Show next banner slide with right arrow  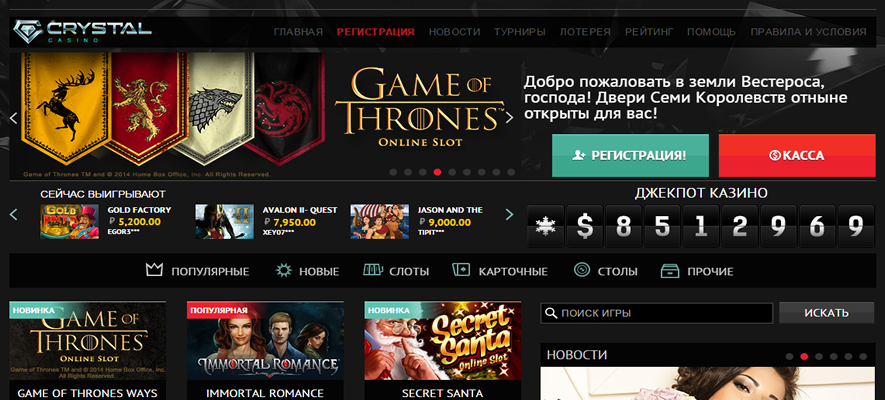click(509, 117)
